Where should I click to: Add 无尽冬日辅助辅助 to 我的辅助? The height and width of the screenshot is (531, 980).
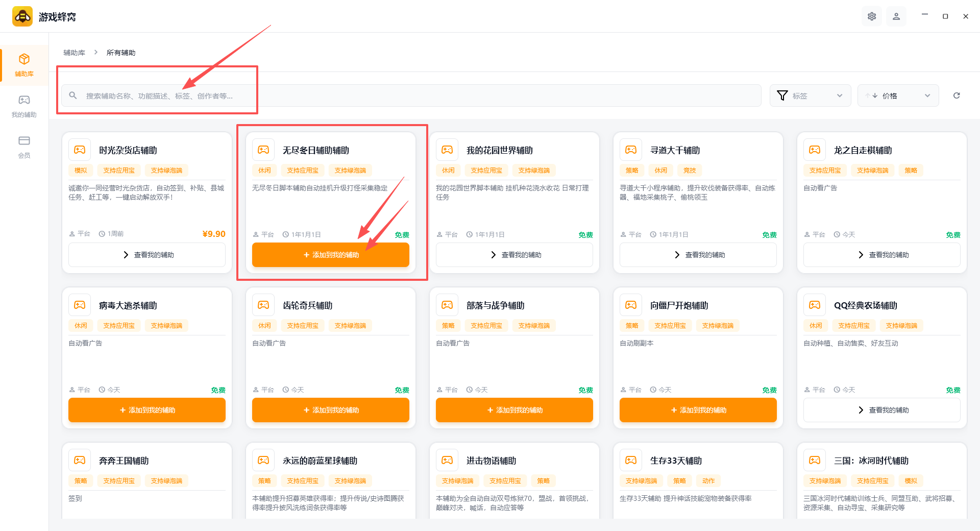tap(331, 255)
